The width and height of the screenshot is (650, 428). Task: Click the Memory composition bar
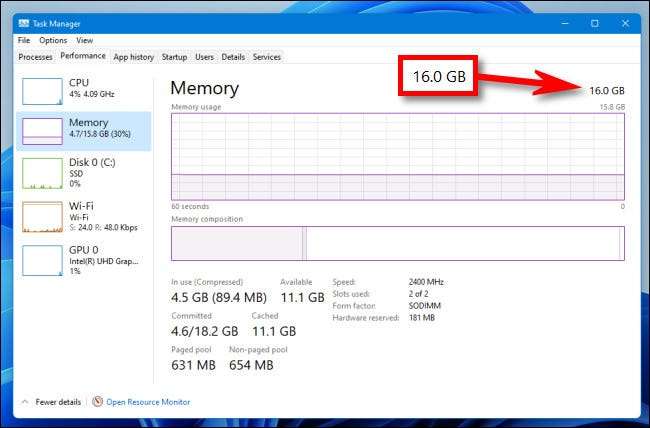coord(398,243)
